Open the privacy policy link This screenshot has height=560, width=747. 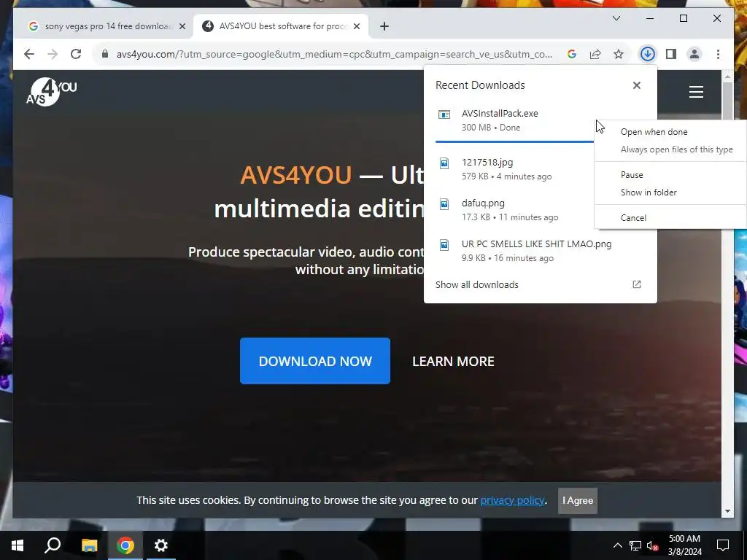pos(512,500)
